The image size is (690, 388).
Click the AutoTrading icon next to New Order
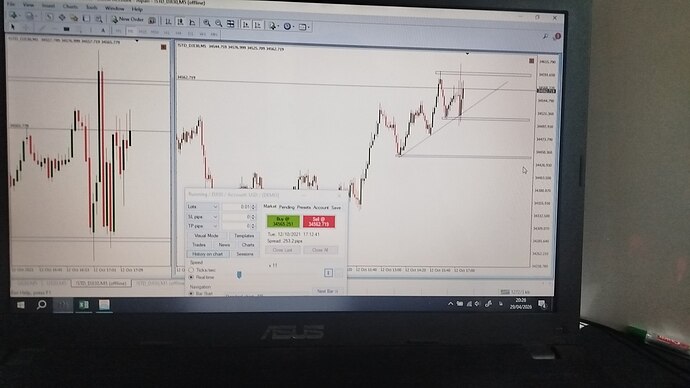tap(152, 21)
